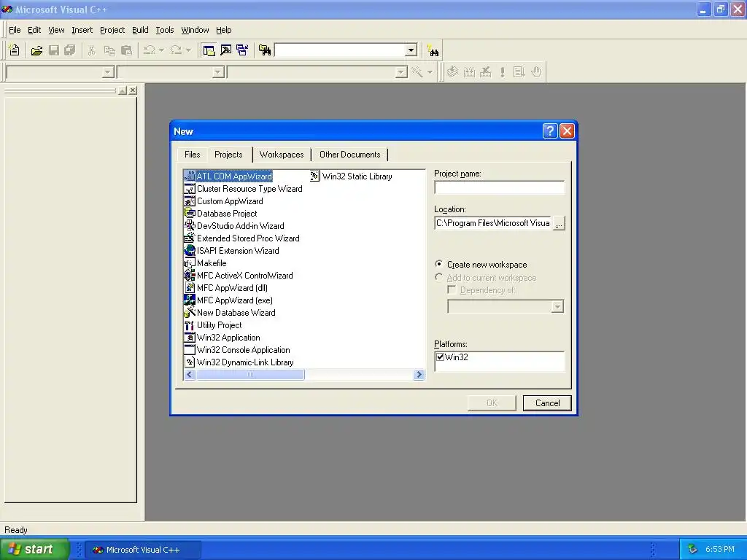Click the WizardBar actions wand icon
This screenshot has height=560, width=747.
click(417, 72)
